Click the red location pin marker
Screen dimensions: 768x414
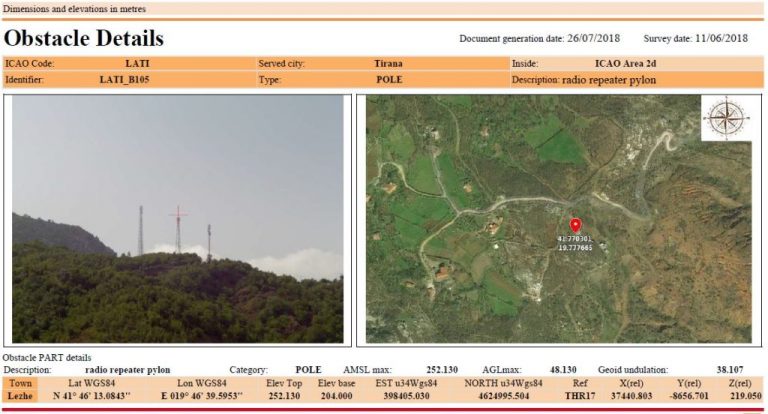tap(575, 225)
